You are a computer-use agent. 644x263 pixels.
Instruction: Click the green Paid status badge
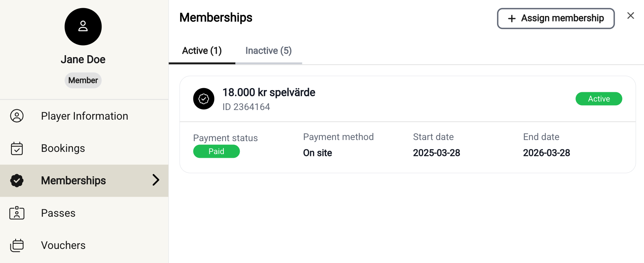coord(216,152)
